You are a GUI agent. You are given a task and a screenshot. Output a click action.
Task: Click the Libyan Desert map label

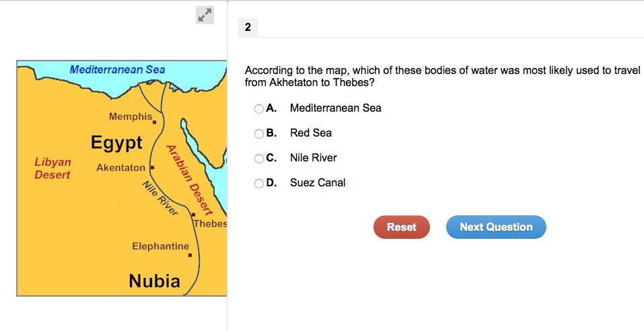[52, 168]
